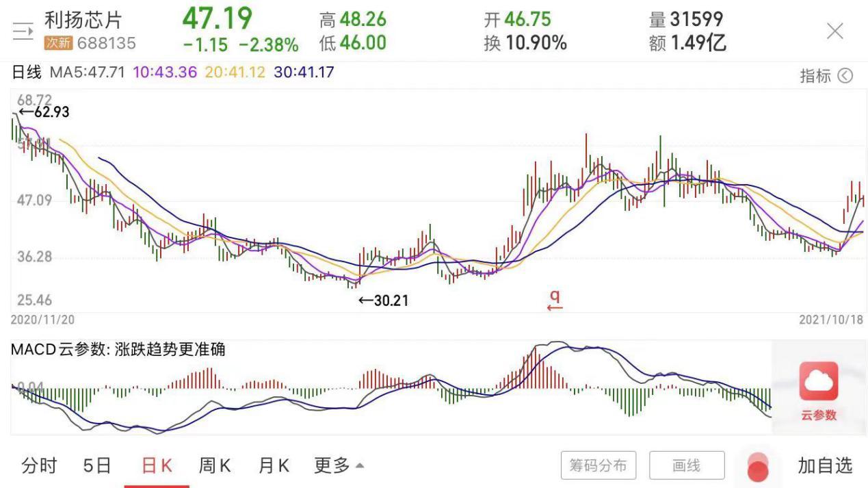868x488 pixels.
Task: Open the 筹码分布 chip distribution panel
Action: [599, 465]
